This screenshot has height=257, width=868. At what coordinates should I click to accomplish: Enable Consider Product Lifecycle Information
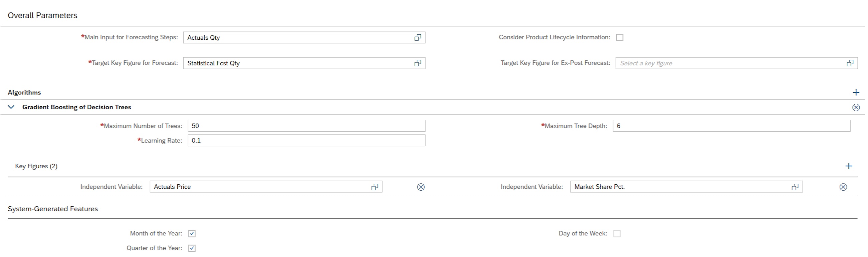pyautogui.click(x=620, y=37)
